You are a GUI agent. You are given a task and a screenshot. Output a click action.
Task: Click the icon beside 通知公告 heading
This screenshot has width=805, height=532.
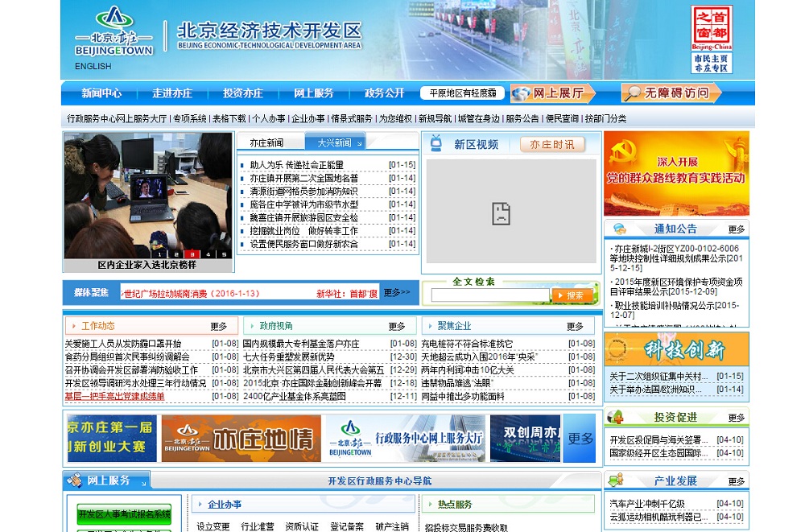click(619, 229)
